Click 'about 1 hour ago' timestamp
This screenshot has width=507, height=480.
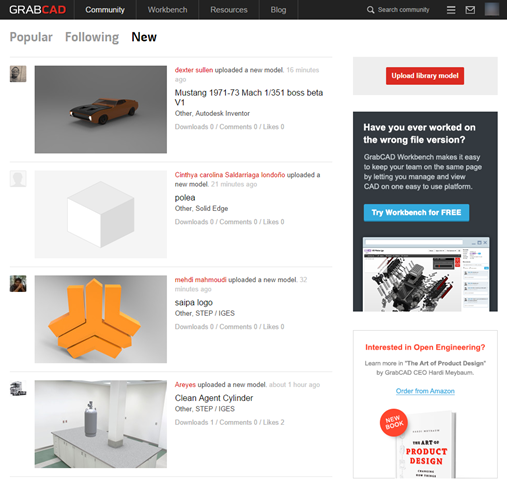[294, 385]
